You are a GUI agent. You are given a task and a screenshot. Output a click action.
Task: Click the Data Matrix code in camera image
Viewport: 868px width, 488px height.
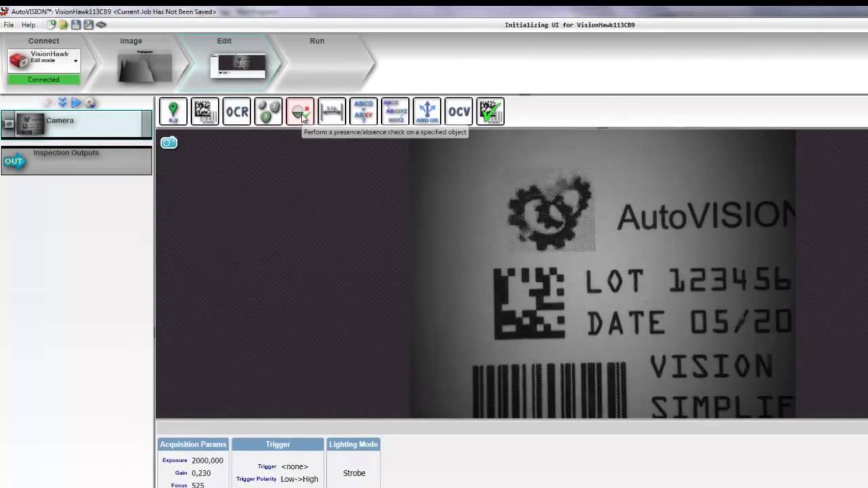pyautogui.click(x=529, y=303)
